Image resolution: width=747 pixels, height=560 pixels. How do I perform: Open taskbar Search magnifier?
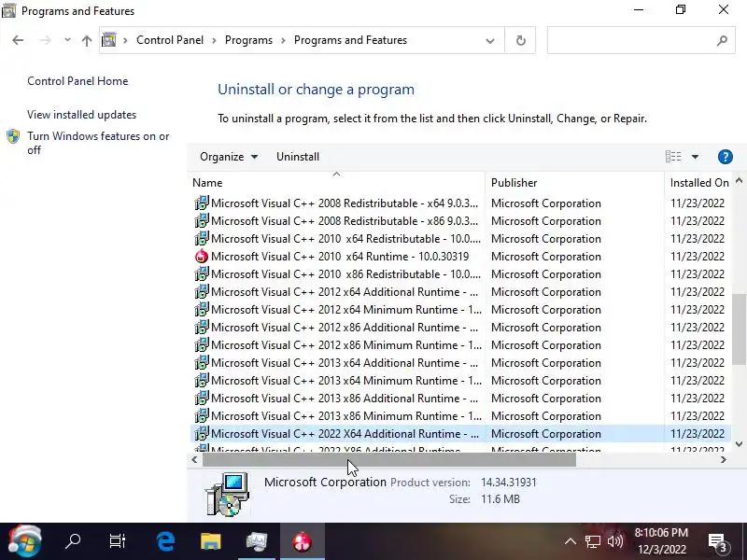73,541
